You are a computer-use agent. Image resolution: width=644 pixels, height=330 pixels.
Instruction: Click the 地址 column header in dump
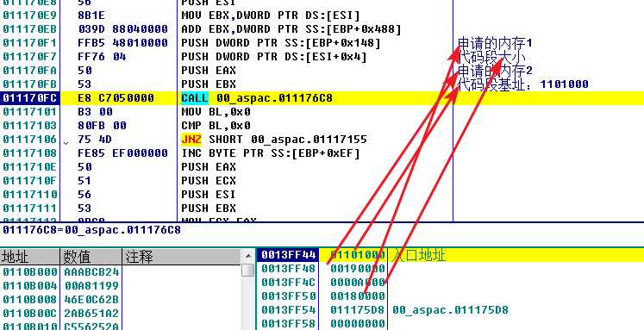click(x=30, y=257)
